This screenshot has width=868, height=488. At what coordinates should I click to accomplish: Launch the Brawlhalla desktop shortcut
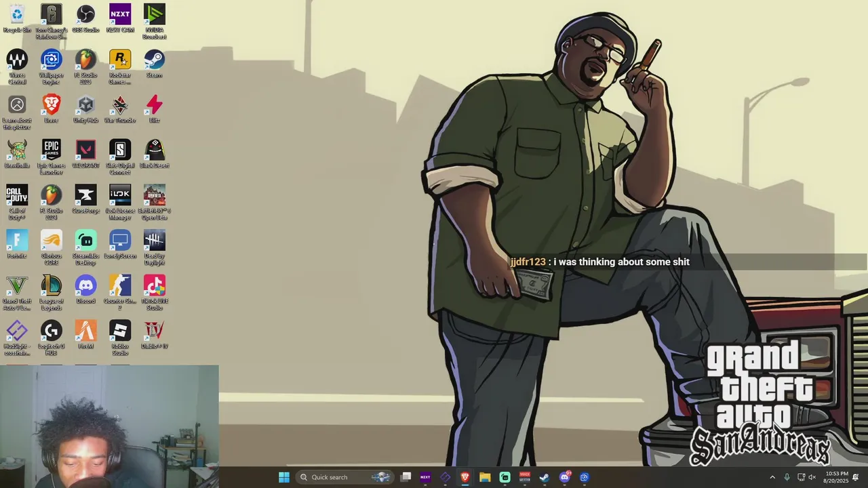[17, 155]
